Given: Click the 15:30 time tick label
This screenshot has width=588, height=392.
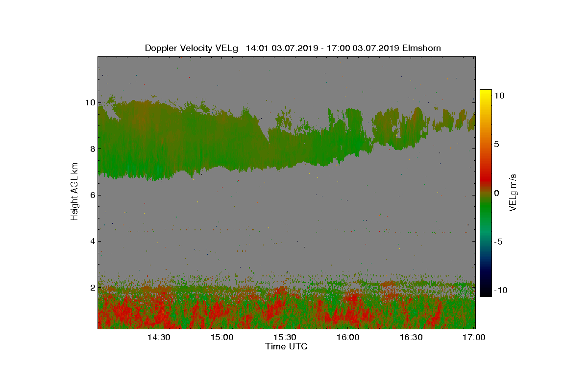Looking at the screenshot, I should 285,337.
